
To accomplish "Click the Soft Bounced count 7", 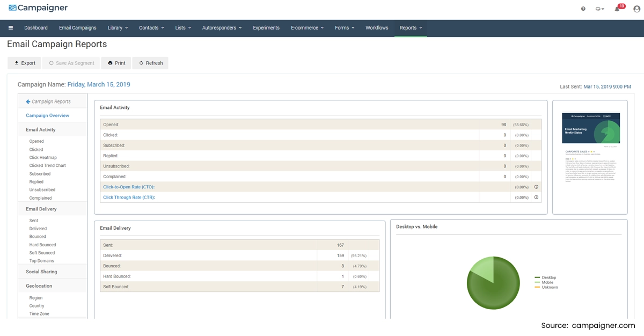I will pos(342,287).
